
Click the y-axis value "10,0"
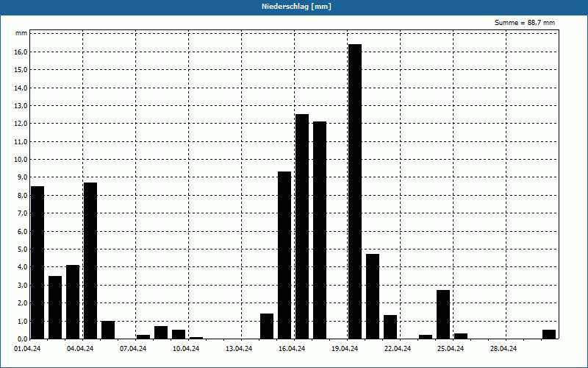[x=21, y=160]
